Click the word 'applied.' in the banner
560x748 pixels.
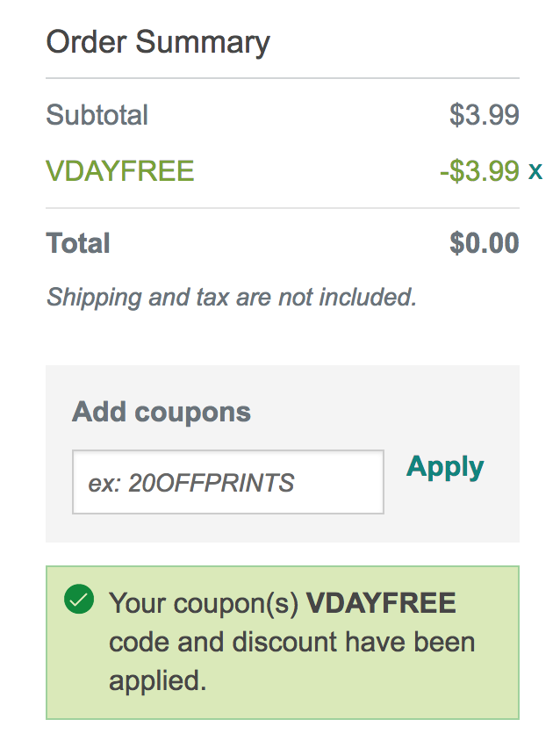click(157, 681)
